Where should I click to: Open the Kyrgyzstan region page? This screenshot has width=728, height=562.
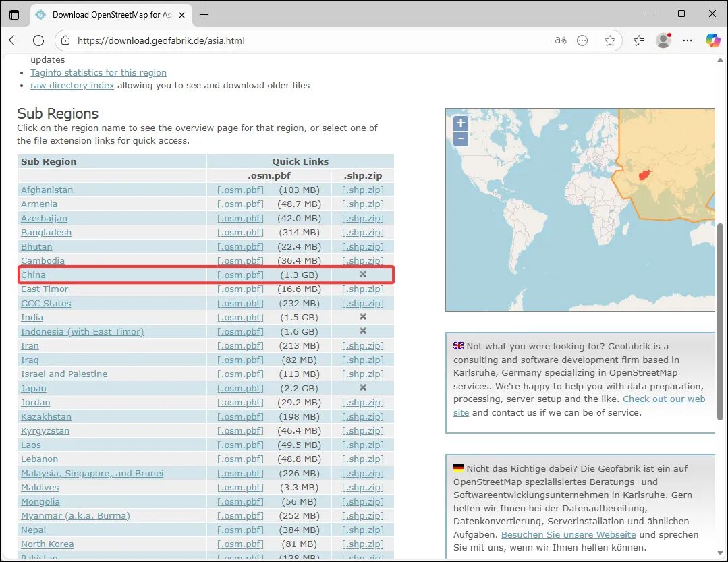[x=45, y=430]
